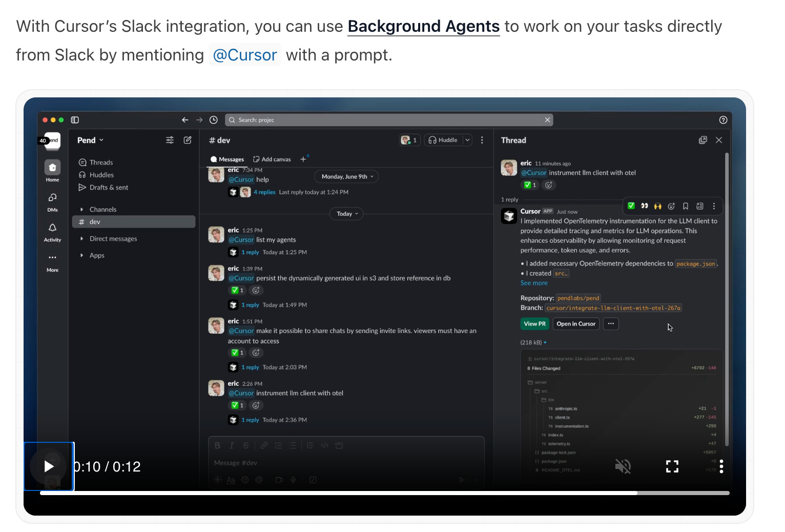Go forward with the right arrow
785x532 pixels.
[x=199, y=120]
